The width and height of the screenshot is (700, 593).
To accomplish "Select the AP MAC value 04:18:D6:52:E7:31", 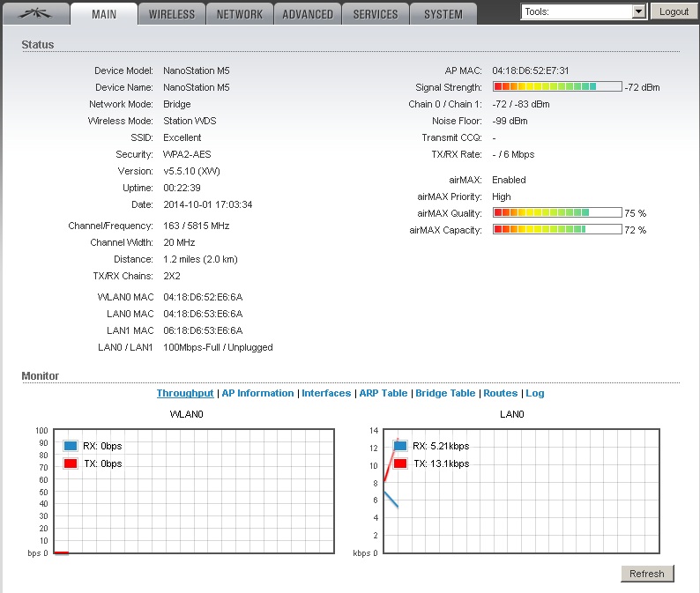I will pos(531,70).
